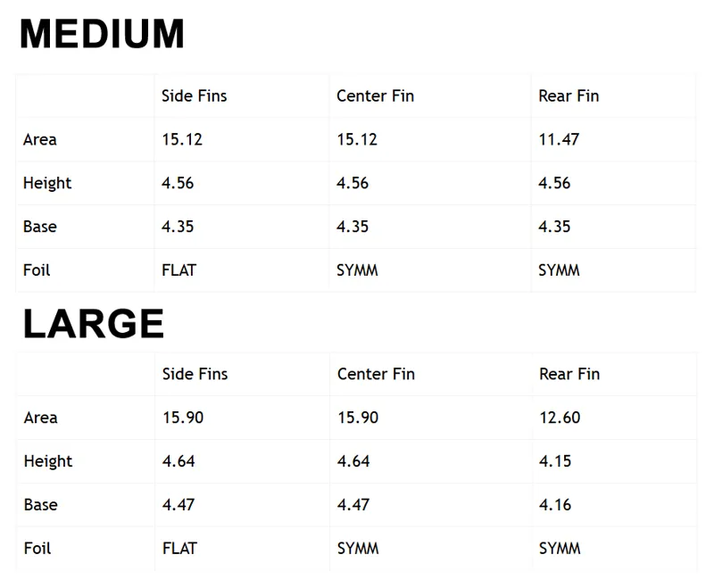Click the MEDIUM heading

102,35
